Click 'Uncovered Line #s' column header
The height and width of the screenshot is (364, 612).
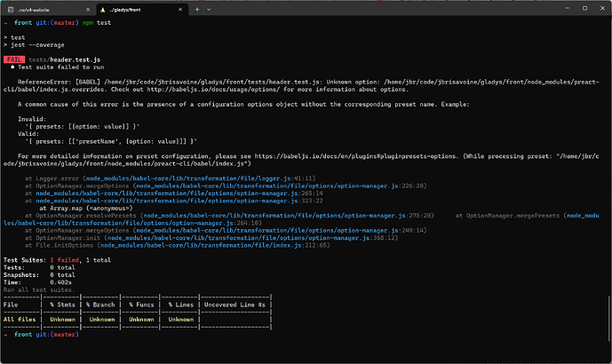234,305
